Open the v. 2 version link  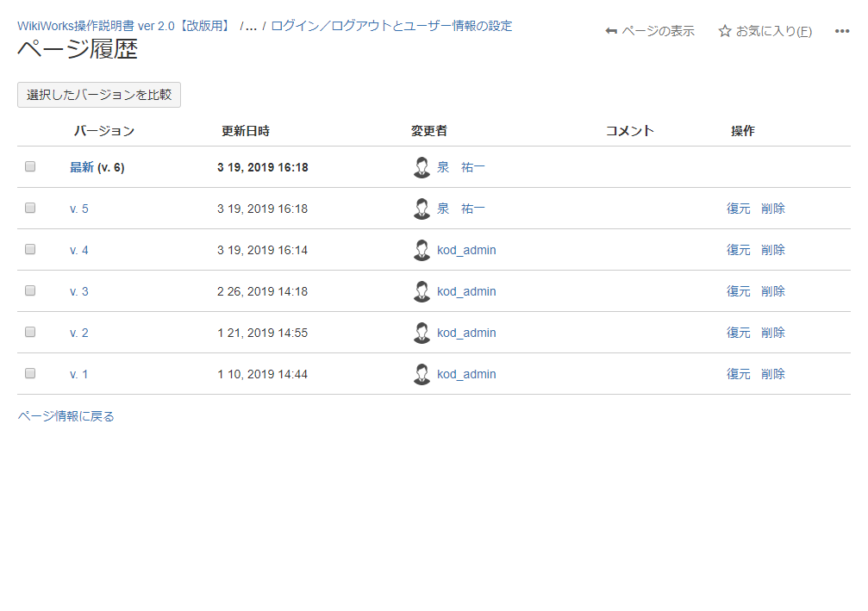(x=79, y=333)
